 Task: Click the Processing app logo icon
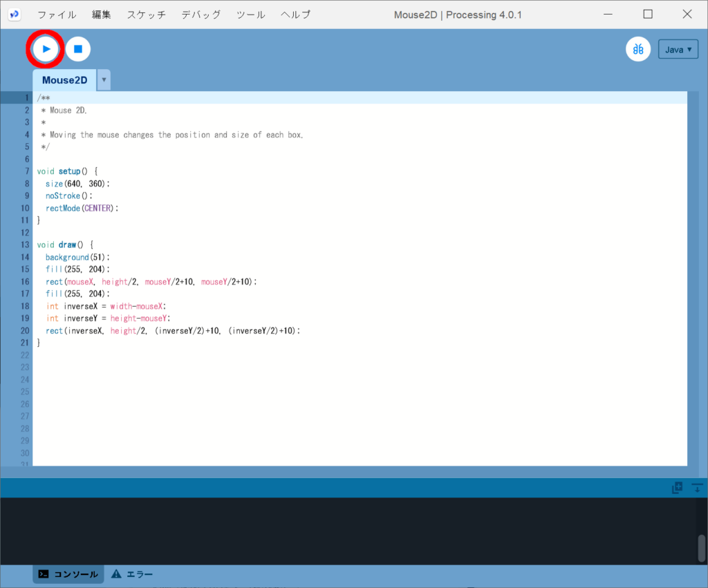coord(15,15)
